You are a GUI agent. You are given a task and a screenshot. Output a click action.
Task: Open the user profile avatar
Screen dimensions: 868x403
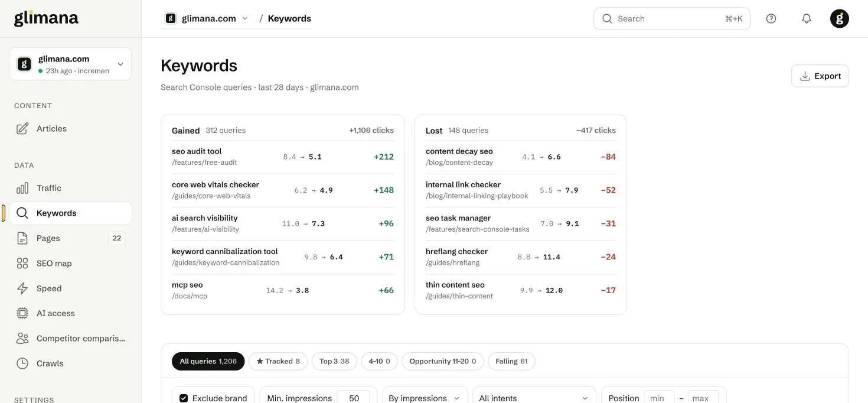tap(840, 18)
